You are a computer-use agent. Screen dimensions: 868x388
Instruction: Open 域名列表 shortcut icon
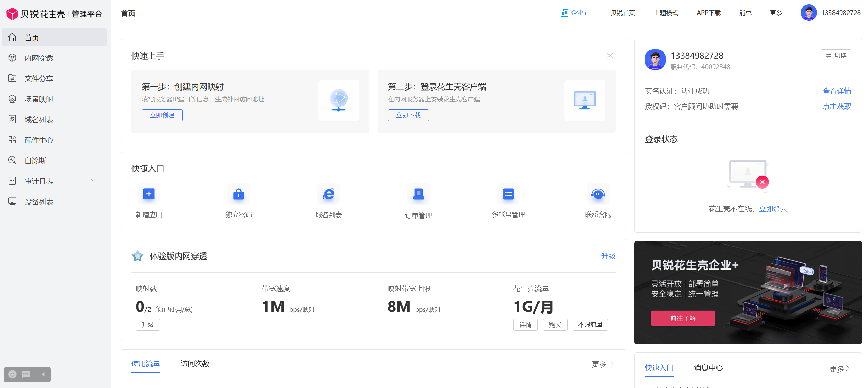pyautogui.click(x=328, y=194)
